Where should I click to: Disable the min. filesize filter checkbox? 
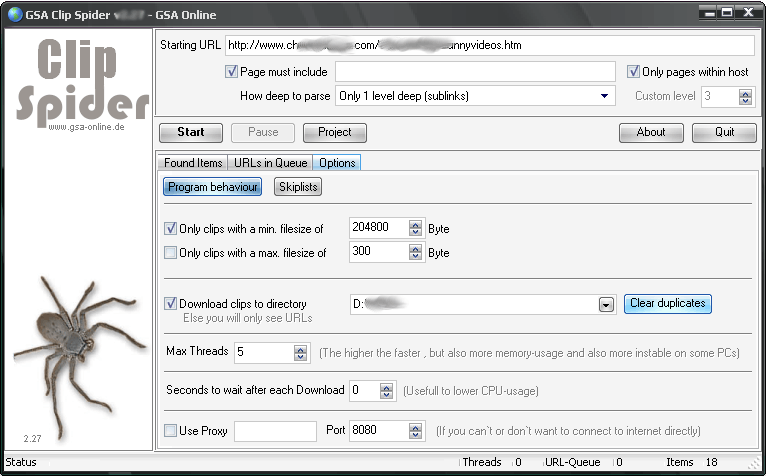pos(170,228)
